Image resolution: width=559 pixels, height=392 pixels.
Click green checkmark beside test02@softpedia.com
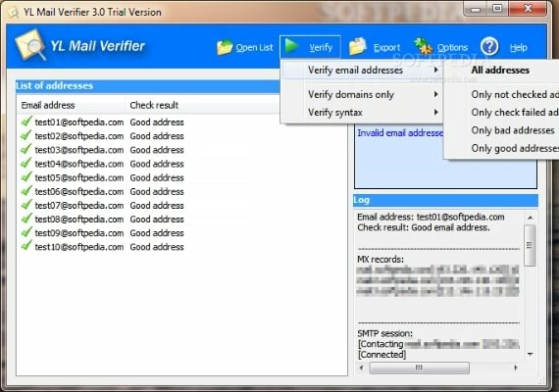pyautogui.click(x=26, y=135)
